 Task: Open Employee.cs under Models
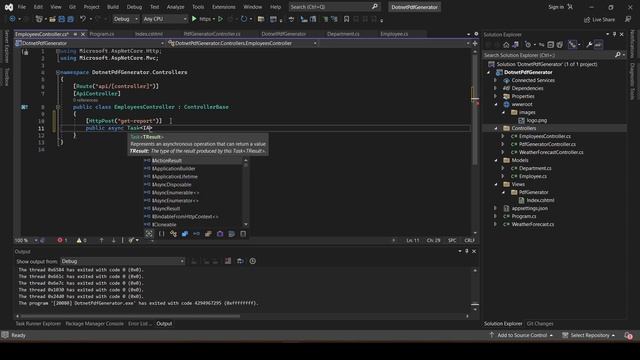(533, 176)
